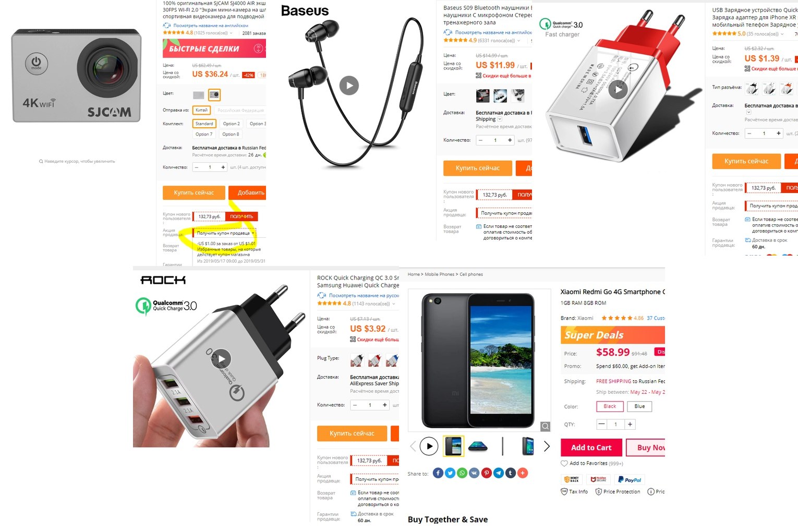Screen dimensions: 798x532
Task: Choose the Option 2 bundle for the SJCAM camera
Action: coord(231,124)
